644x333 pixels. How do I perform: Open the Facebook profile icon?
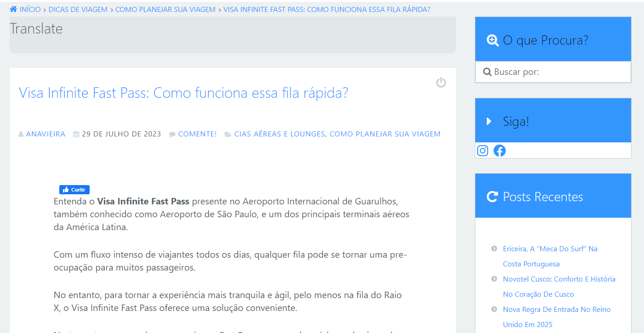(500, 151)
